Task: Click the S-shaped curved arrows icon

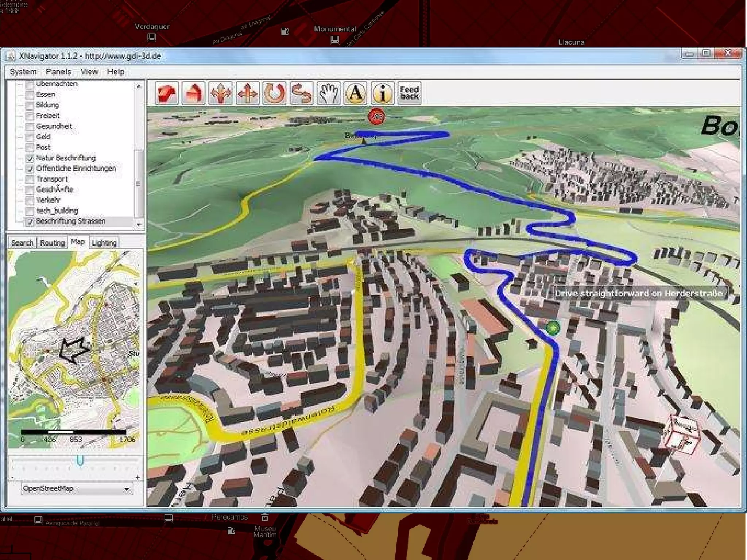Action: (x=301, y=93)
